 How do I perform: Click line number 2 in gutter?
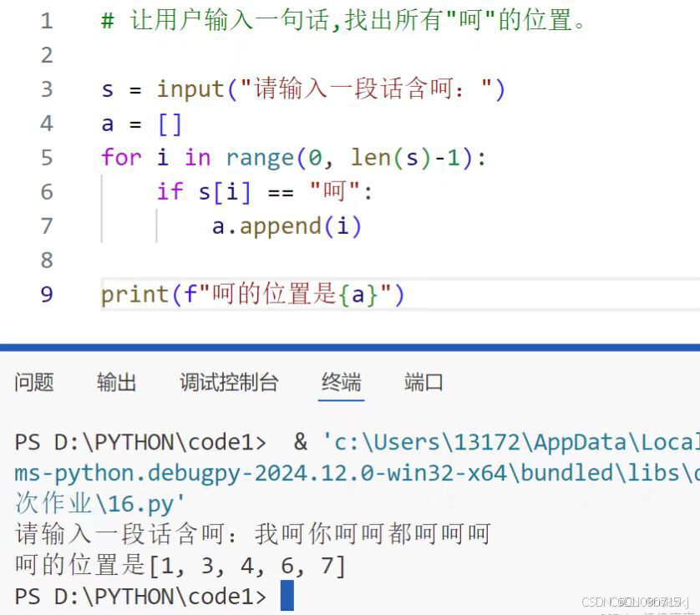(x=47, y=55)
